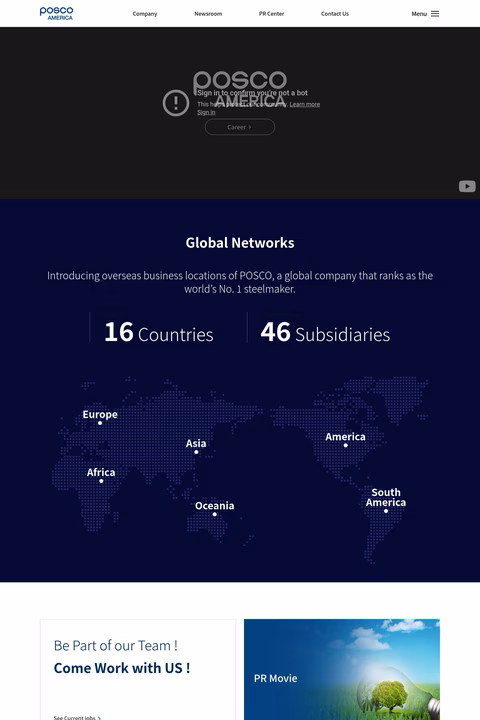The width and height of the screenshot is (480, 720).
Task: Click the YouTube icon on the video
Action: (x=467, y=186)
